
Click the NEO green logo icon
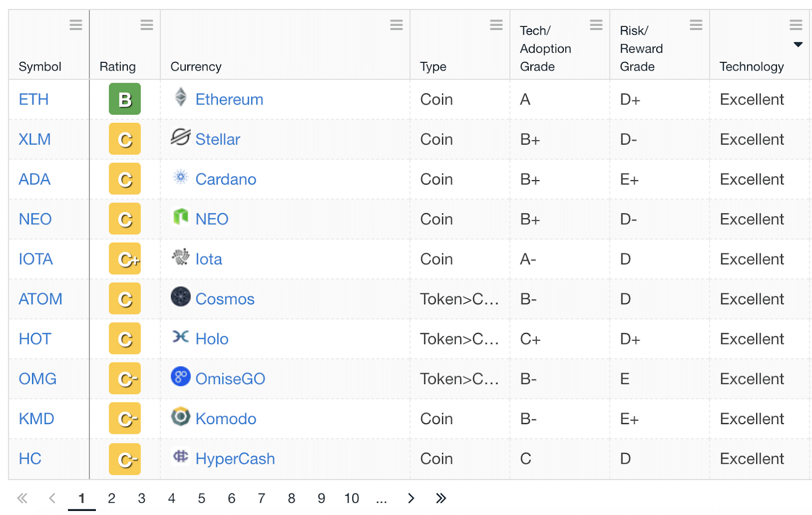click(x=181, y=217)
